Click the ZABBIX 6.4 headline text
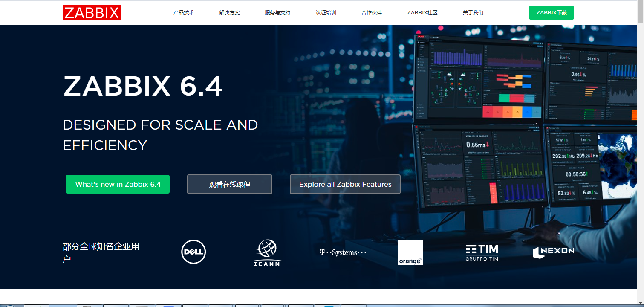 pos(143,87)
